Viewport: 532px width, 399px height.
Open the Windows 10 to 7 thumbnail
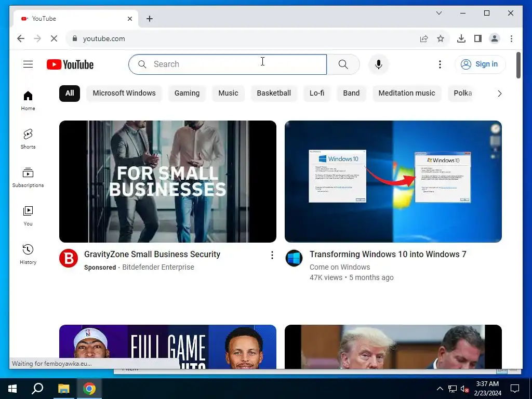pos(393,181)
